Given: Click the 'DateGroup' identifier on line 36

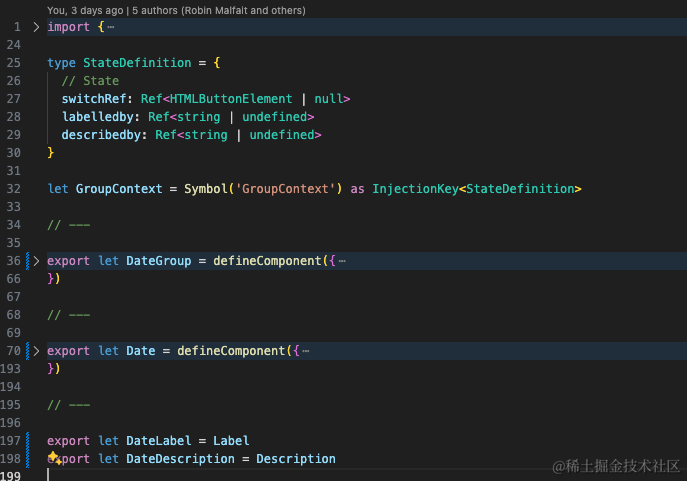Looking at the screenshot, I should (x=159, y=261).
